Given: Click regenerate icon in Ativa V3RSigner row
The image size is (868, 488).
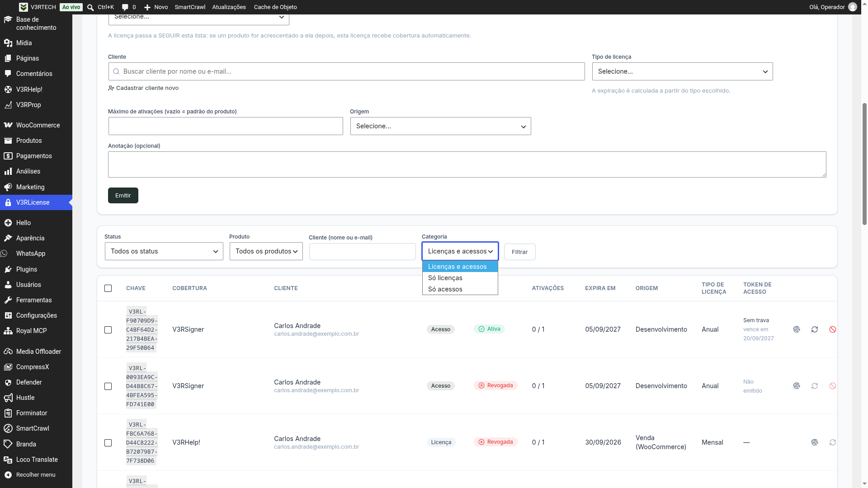Looking at the screenshot, I should point(815,329).
